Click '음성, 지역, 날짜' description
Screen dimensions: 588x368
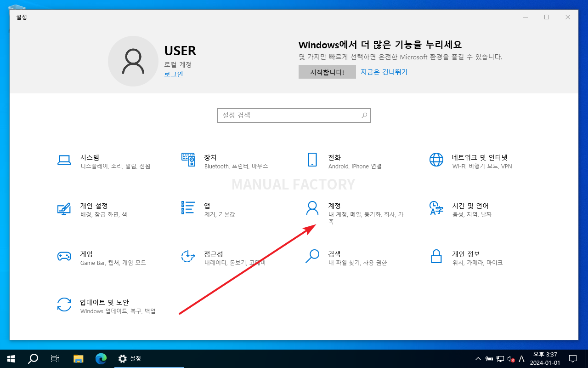coord(472,214)
